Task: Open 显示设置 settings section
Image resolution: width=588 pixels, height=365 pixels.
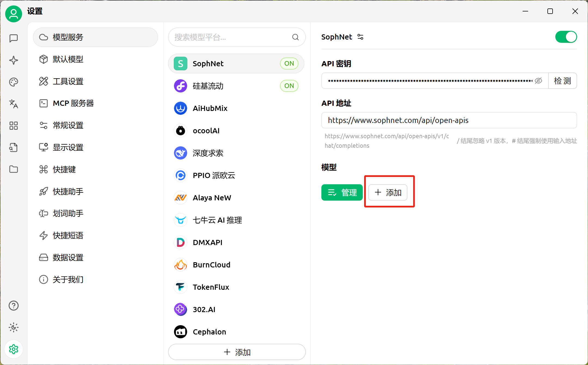Action: 95,147
